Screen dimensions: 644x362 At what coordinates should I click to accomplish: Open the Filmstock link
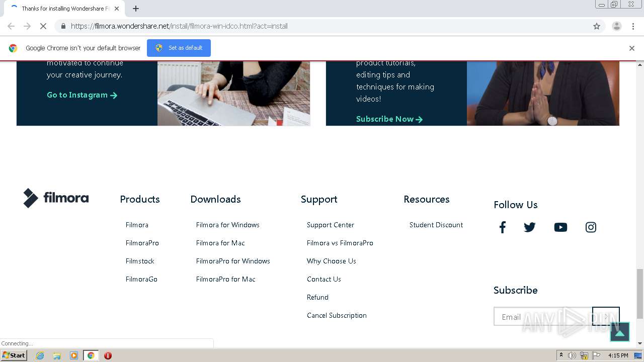pos(140,261)
